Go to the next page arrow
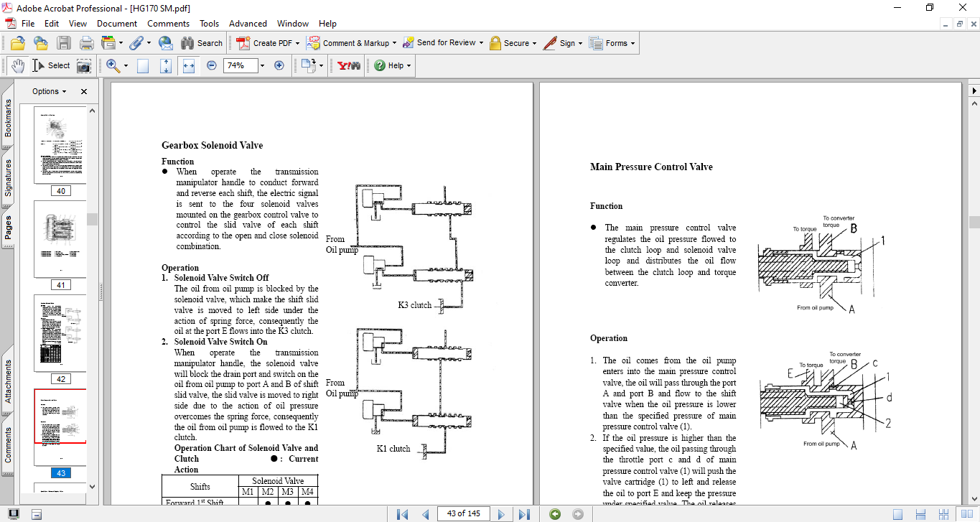 [501, 514]
